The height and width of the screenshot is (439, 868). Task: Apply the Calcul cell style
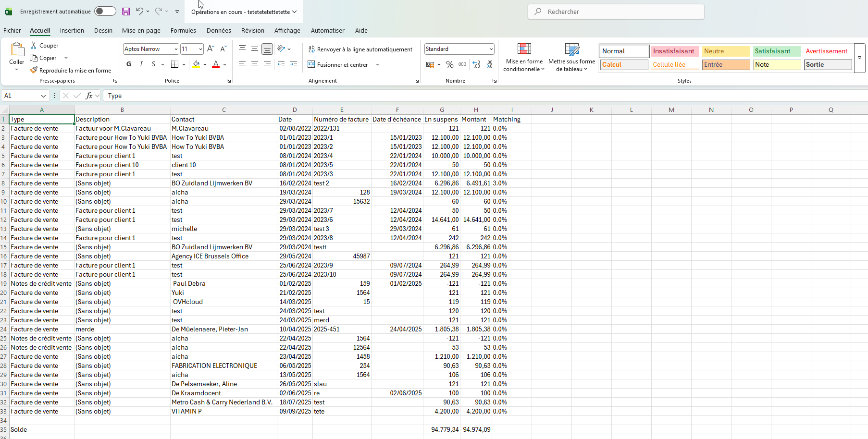pos(624,64)
